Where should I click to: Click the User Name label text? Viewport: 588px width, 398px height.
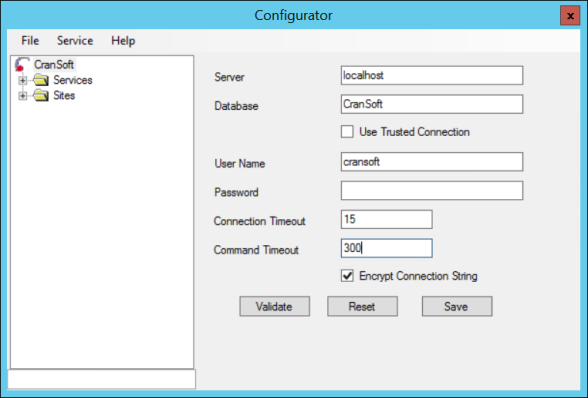click(x=240, y=163)
